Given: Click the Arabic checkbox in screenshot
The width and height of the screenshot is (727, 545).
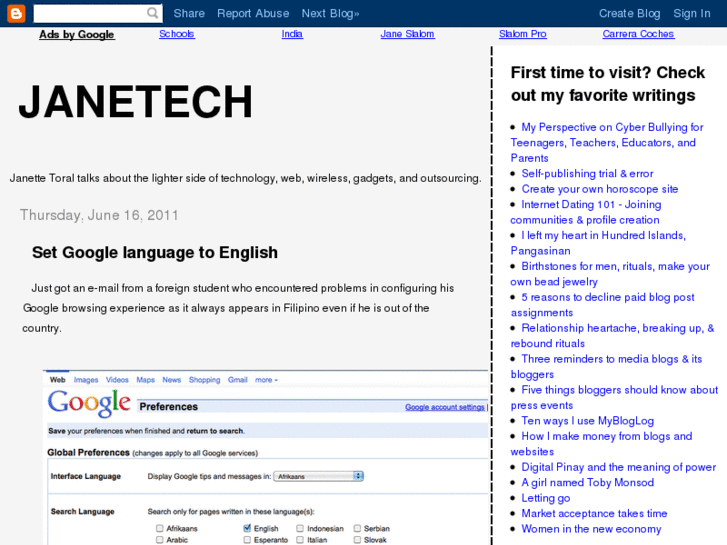Looking at the screenshot, I should [x=160, y=540].
